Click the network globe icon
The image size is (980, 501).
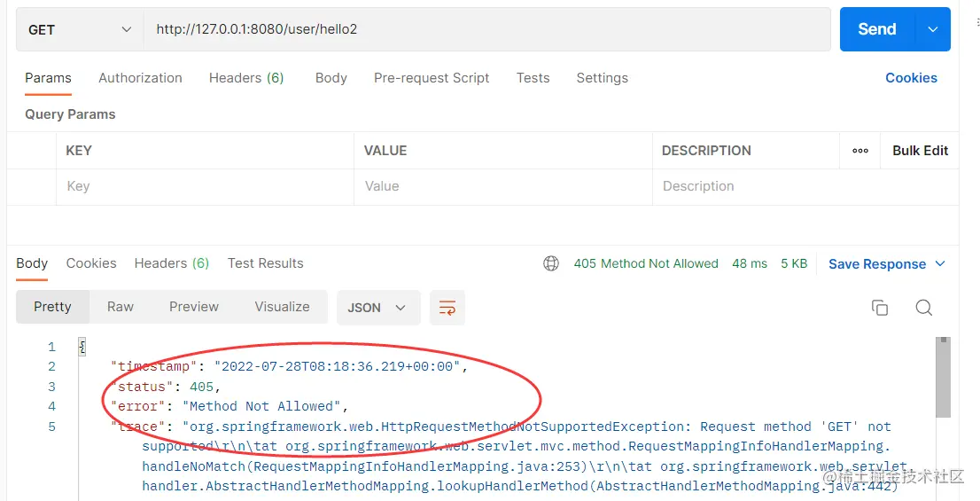[551, 264]
